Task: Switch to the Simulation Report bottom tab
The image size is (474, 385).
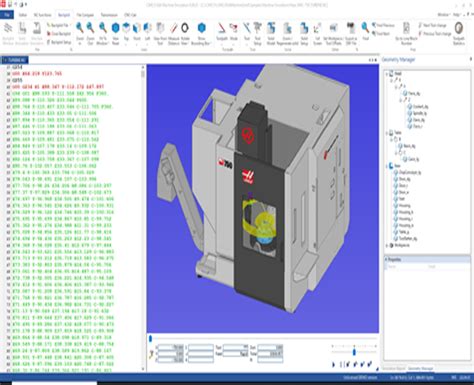Action: 394,369
